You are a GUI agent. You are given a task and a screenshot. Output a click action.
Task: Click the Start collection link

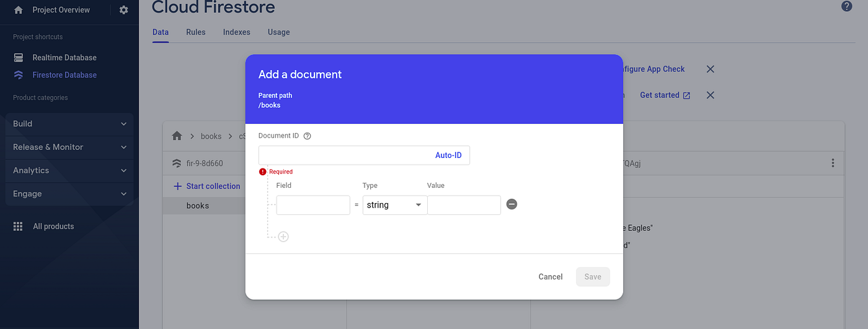pos(213,186)
